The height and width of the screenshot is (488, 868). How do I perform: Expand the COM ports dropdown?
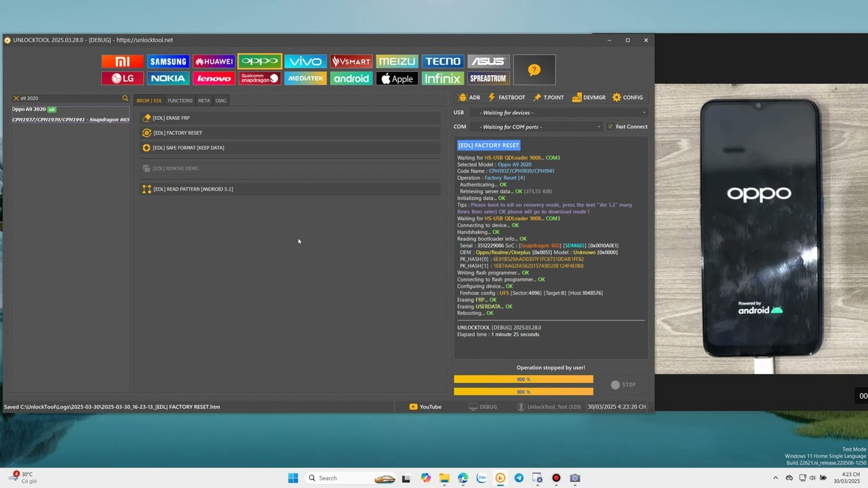[540, 127]
